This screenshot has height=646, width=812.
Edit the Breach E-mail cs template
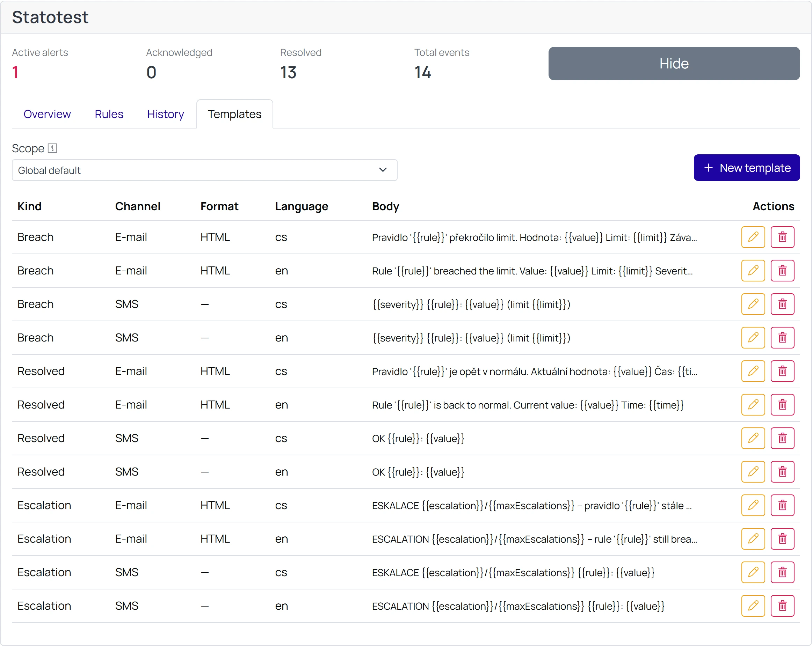tap(753, 237)
